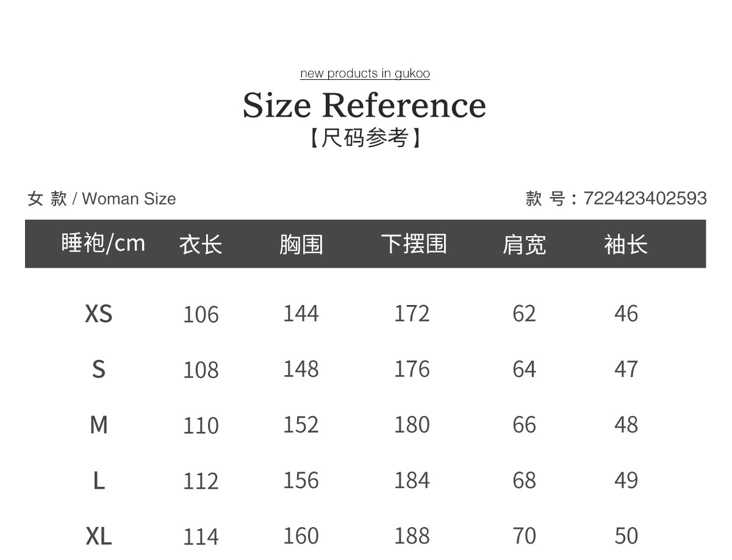Click the 袖长 column header
The height and width of the screenshot is (560, 732).
point(626,245)
